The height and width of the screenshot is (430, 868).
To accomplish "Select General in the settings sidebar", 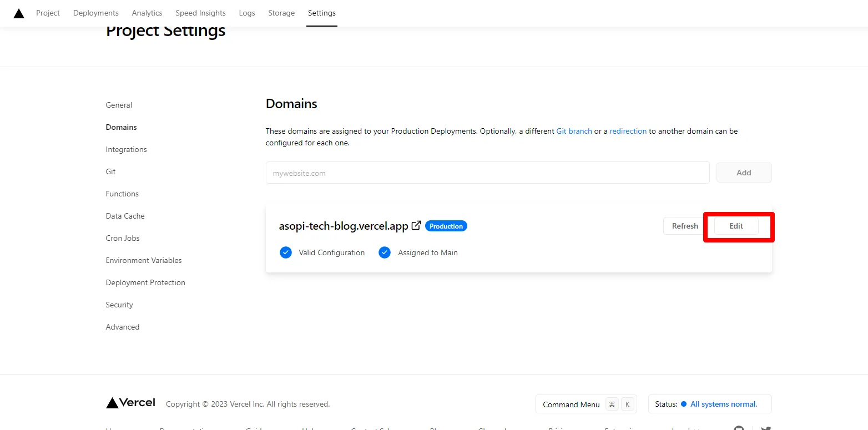I will (119, 105).
